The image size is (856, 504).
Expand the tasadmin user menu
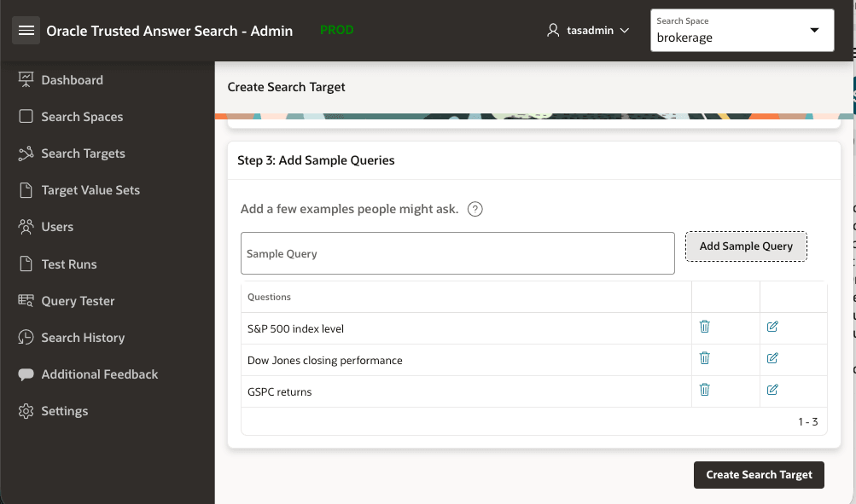pos(589,30)
